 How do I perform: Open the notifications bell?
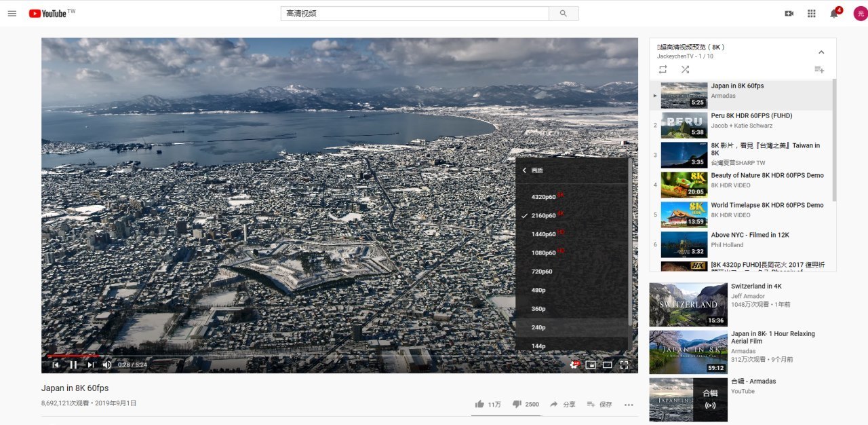(x=834, y=14)
